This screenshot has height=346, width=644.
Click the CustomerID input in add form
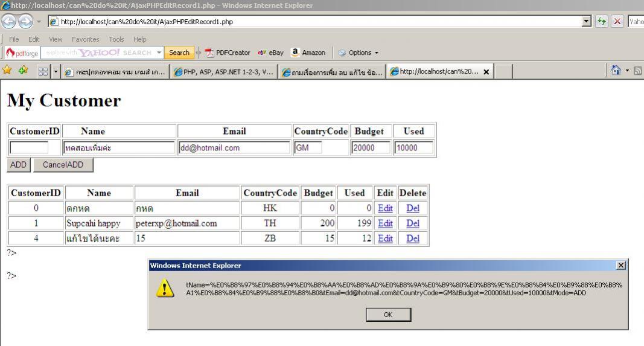pos(29,147)
